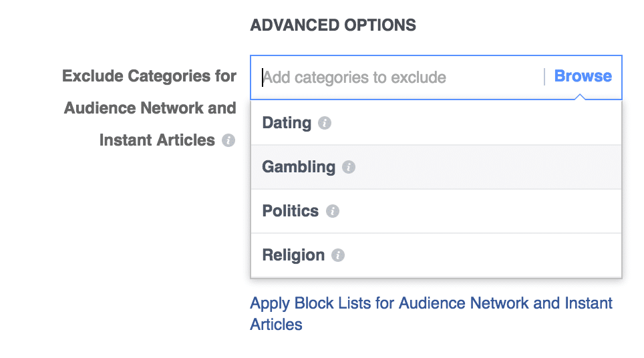
Task: Click the ADVANCED OPTIONS heading
Action: [x=333, y=25]
